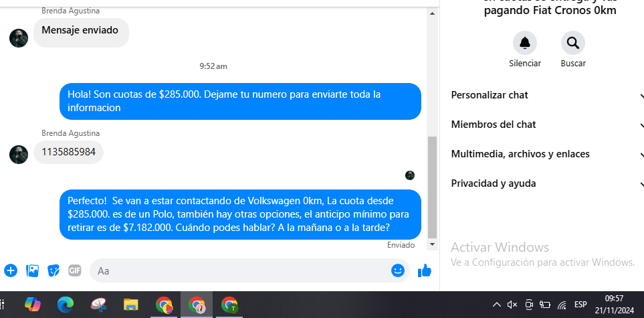The width and height of the screenshot is (644, 318).
Task: Show hidden tray icons chevron
Action: coord(497,305)
